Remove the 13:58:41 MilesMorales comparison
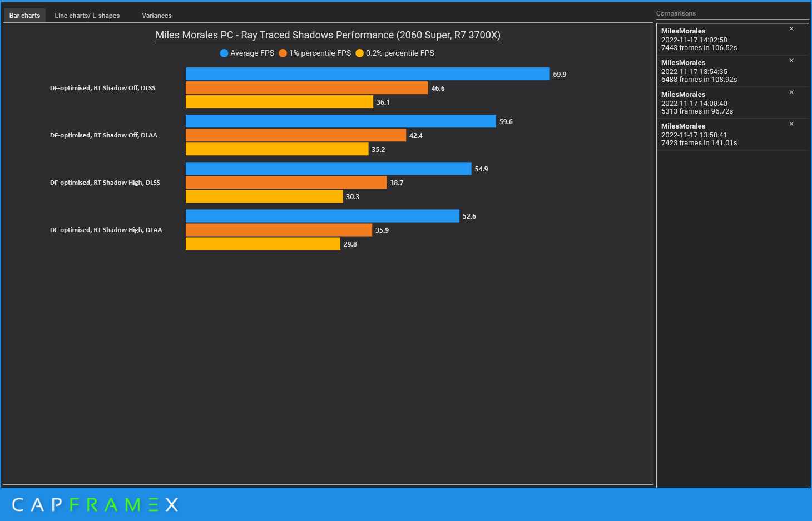This screenshot has width=812, height=521. (791, 124)
